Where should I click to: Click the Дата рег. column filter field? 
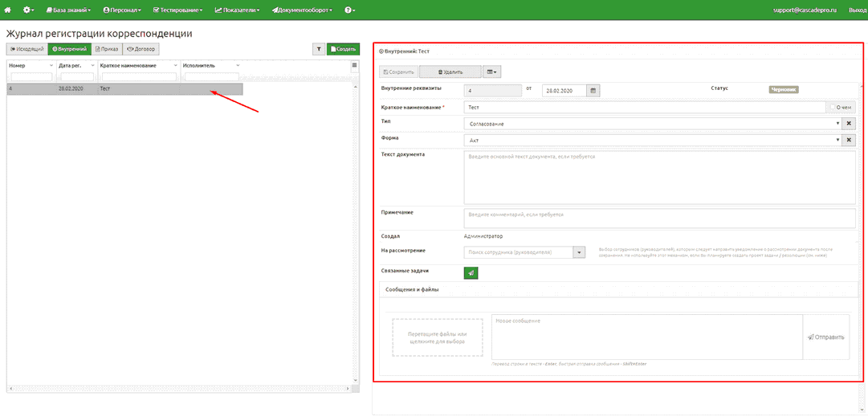(x=77, y=77)
